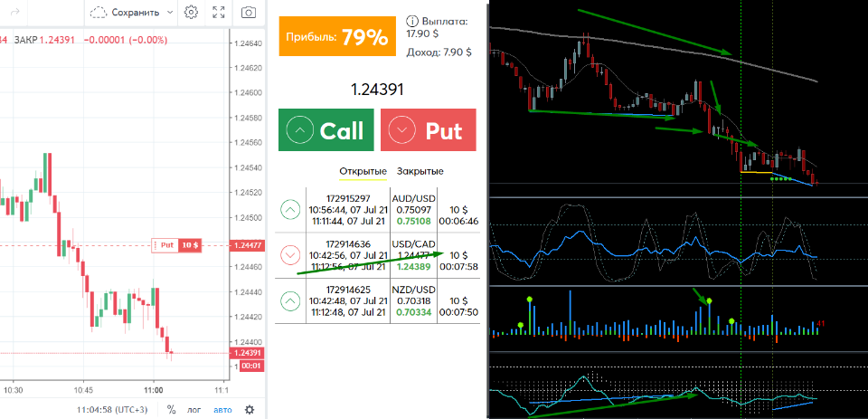Viewport: 868px width, 419px height.
Task: Click the Сохранить cloud save button
Action: point(125,12)
